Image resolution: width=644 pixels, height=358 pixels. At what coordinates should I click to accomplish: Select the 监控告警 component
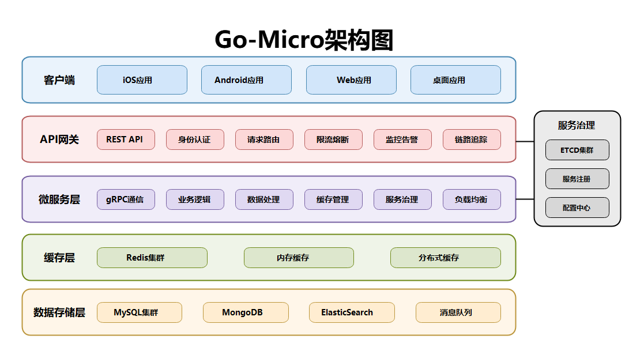point(402,139)
